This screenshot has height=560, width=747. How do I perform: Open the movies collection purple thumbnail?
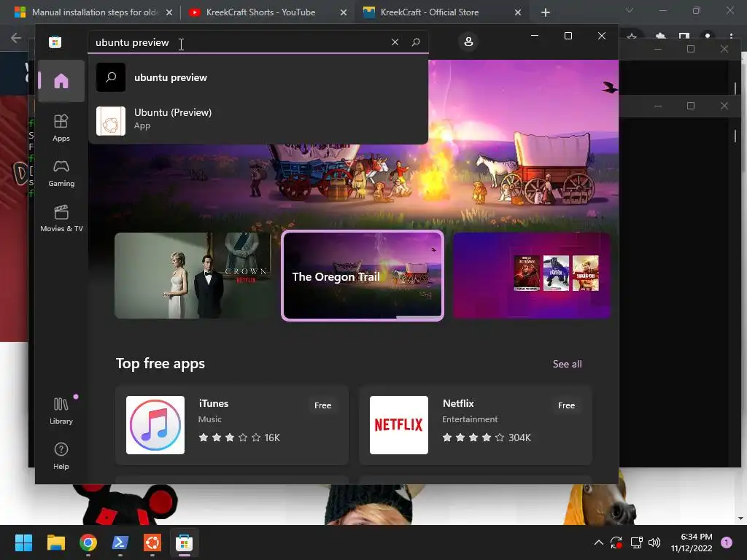531,275
